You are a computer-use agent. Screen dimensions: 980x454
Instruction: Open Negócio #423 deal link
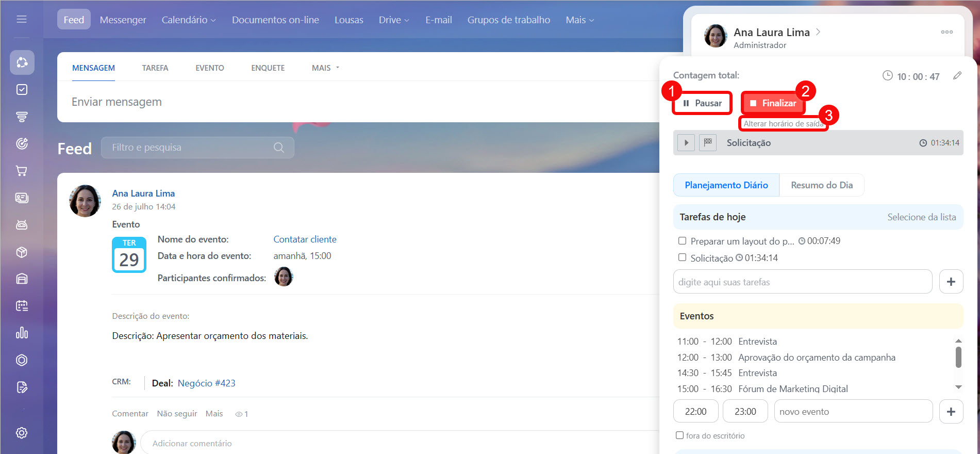point(206,383)
